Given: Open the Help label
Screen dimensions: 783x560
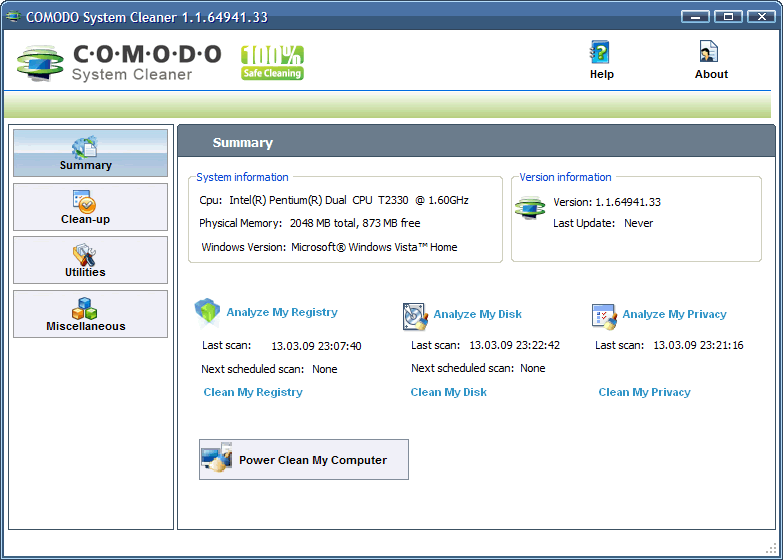Looking at the screenshot, I should (601, 74).
